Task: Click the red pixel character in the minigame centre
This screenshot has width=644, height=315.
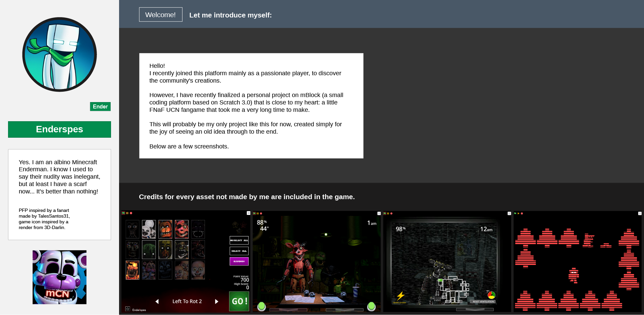Action: tap(574, 275)
